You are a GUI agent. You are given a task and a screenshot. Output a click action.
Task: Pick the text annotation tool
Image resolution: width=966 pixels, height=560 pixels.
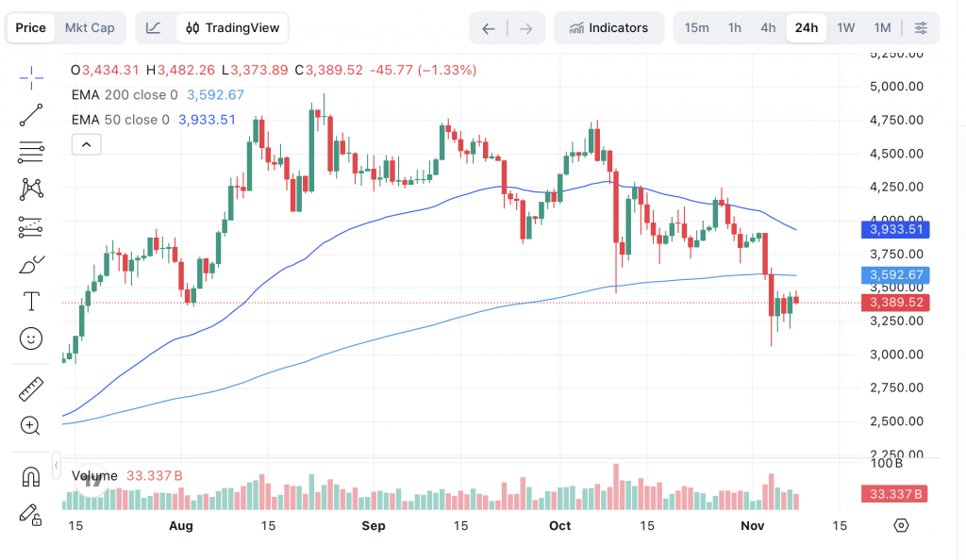tap(30, 302)
